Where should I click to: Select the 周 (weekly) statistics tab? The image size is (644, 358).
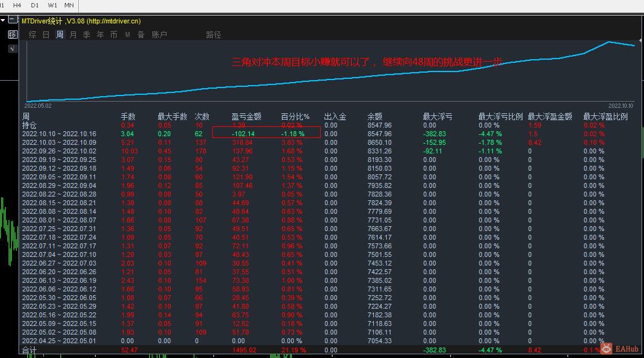tap(60, 35)
